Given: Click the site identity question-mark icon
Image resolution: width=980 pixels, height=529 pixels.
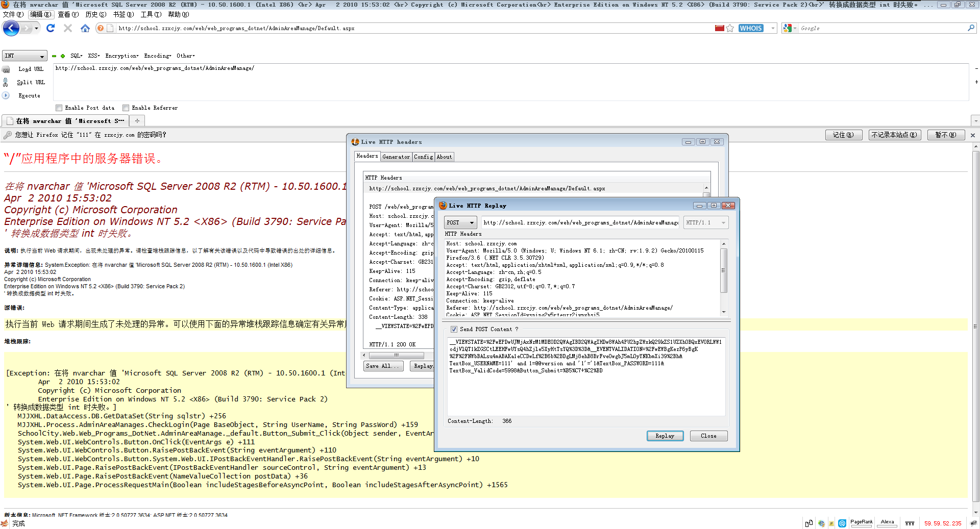Looking at the screenshot, I should [101, 28].
